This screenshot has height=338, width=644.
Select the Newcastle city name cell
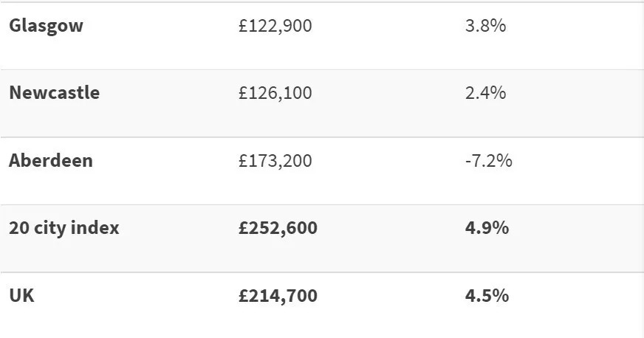[54, 93]
